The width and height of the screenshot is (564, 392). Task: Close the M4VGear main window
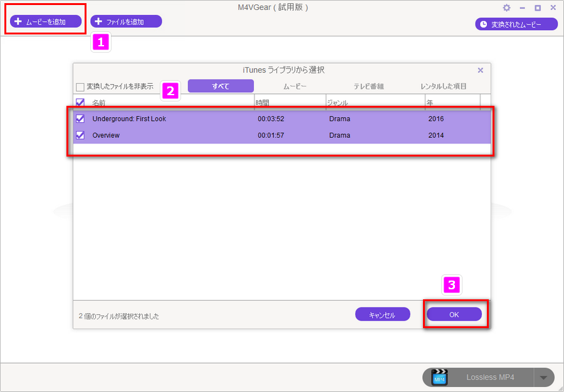click(553, 8)
